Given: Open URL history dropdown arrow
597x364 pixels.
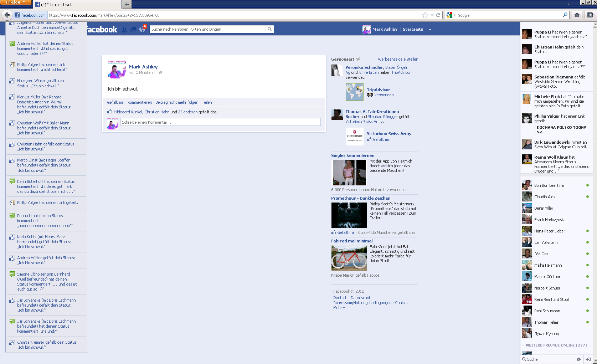Looking at the screenshot, I should point(432,15).
